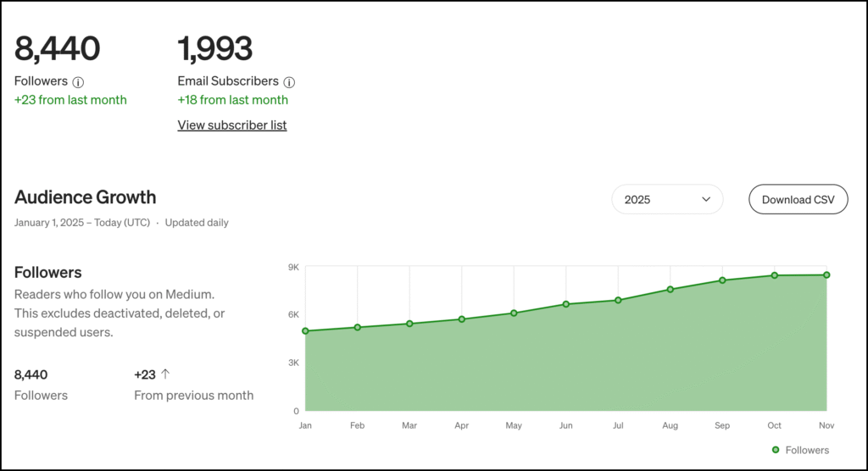Image resolution: width=868 pixels, height=471 pixels.
Task: Click the Sep data point on the graph
Action: 722,280
